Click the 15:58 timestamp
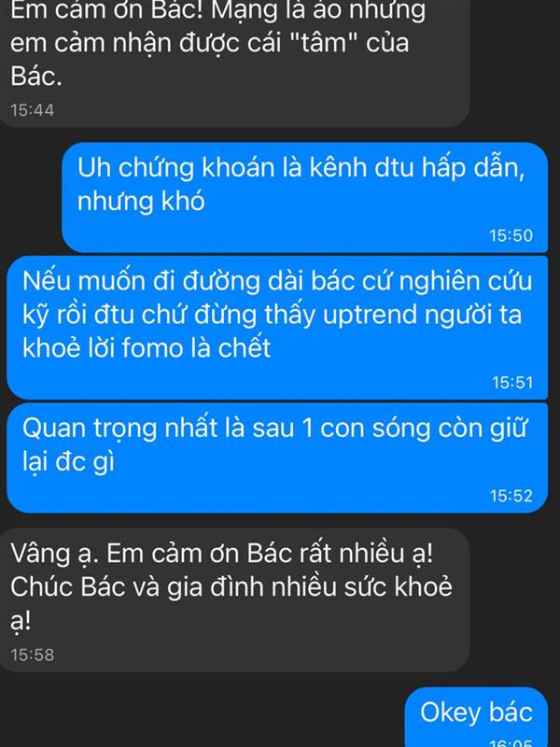560x747 pixels. (x=33, y=655)
